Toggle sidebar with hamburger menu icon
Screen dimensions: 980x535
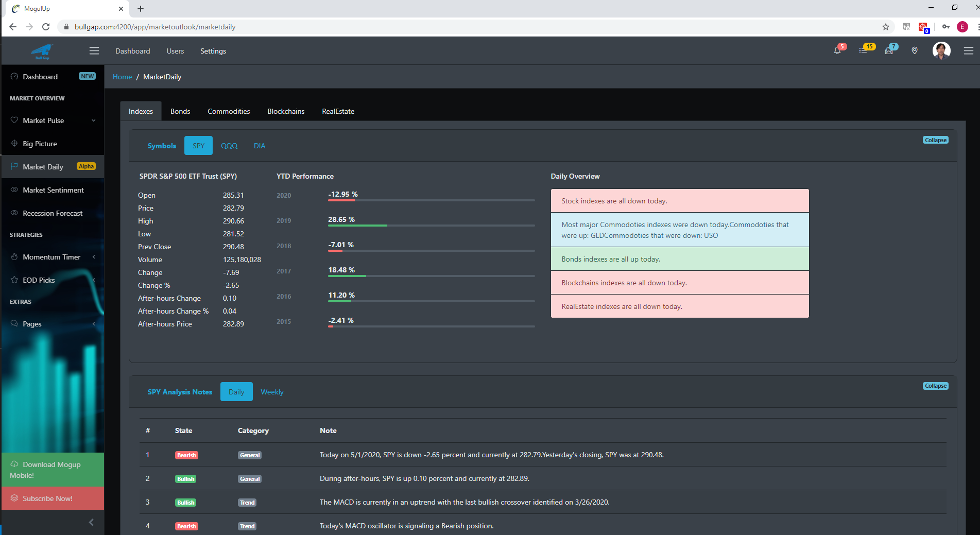pyautogui.click(x=94, y=51)
